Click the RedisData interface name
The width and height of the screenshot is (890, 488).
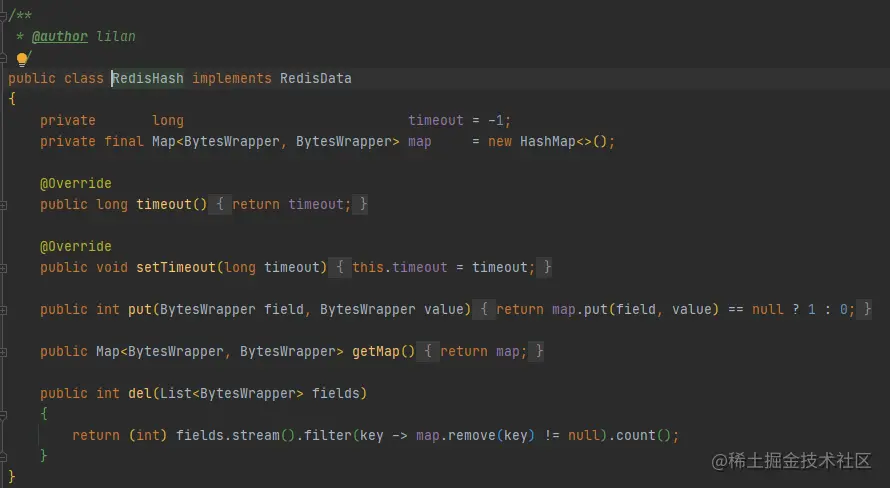click(x=316, y=78)
